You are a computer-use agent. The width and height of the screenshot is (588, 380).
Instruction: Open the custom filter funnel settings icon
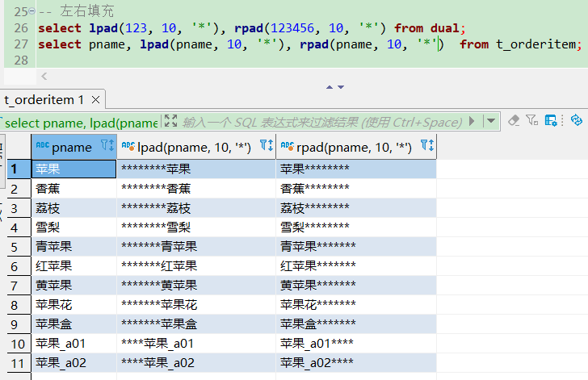(531, 120)
